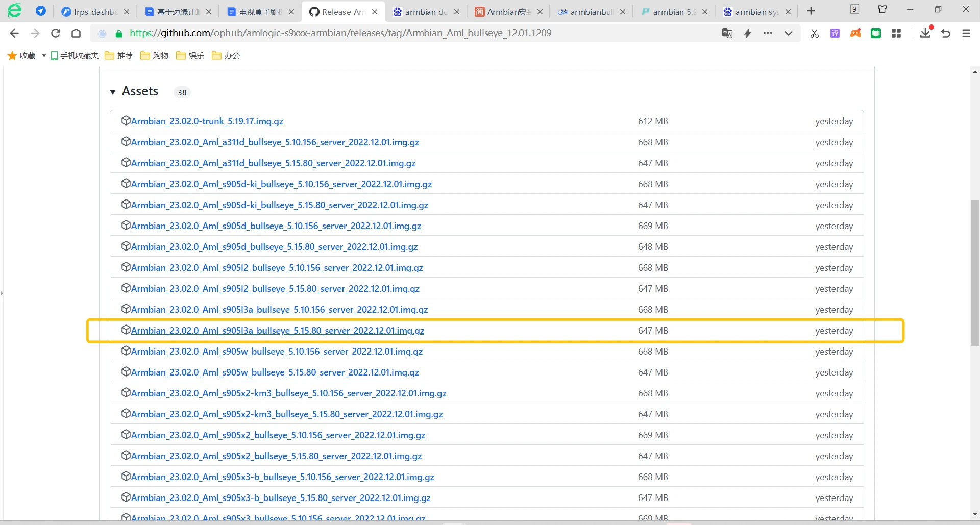The height and width of the screenshot is (525, 980).
Task: Click the lightning speed mode icon
Action: pos(748,33)
